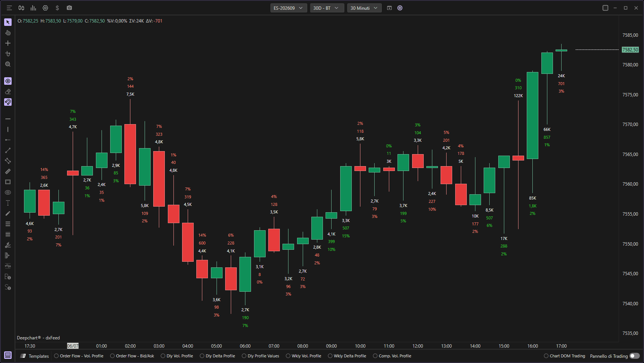
Task: Click the bar chart indicators icon
Action: (33, 8)
